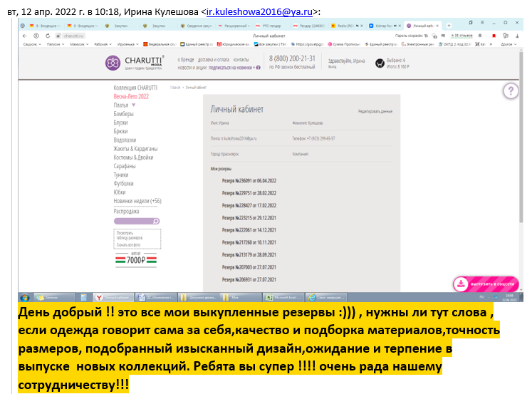Expand the Другое bookmarks folder
The image size is (532, 394).
click(508, 44)
